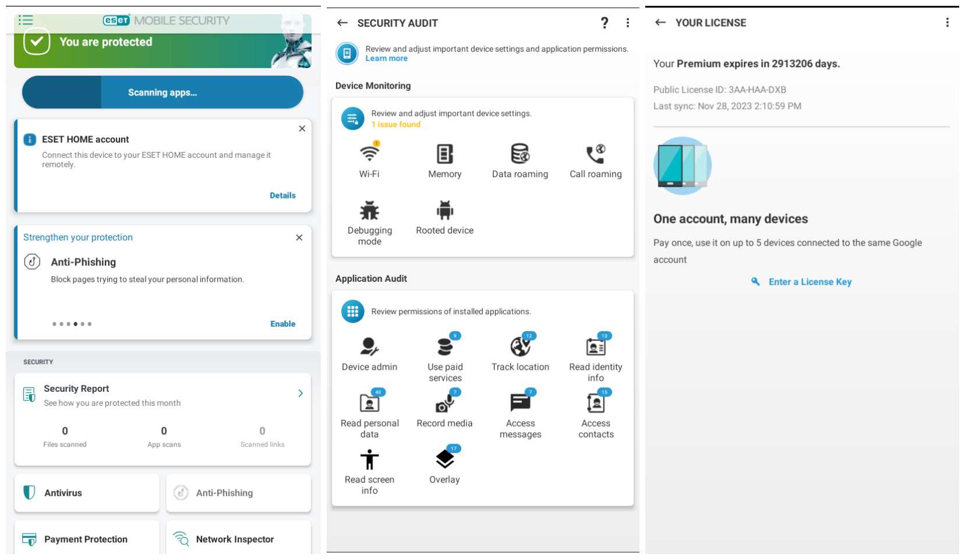Image resolution: width=965 pixels, height=560 pixels.
Task: Click the Device Monitoring settings round icon
Action: pyautogui.click(x=352, y=118)
